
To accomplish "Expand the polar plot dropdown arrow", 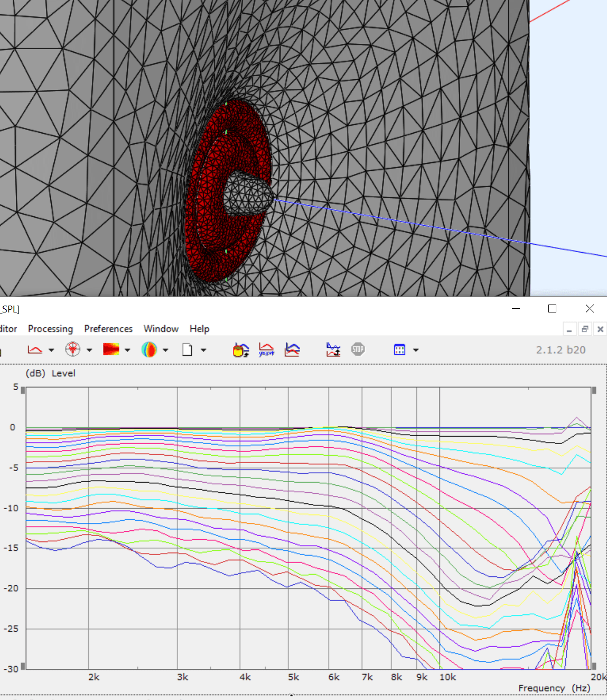I will point(89,350).
